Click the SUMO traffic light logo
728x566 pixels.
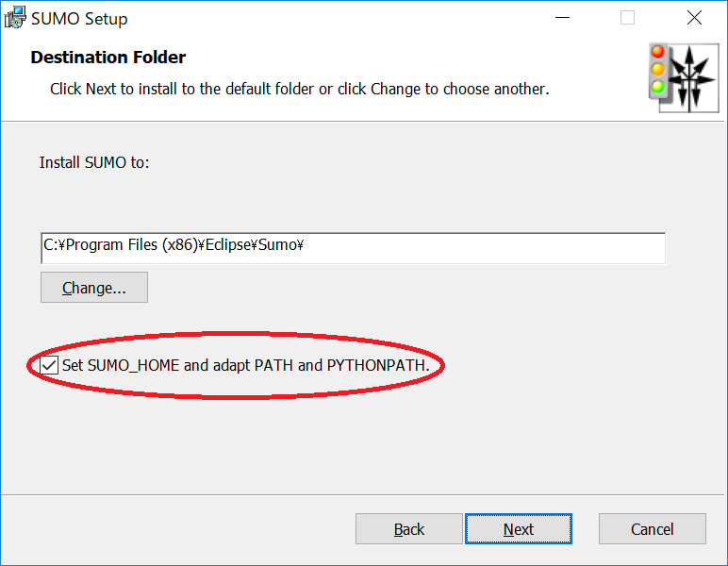point(684,77)
